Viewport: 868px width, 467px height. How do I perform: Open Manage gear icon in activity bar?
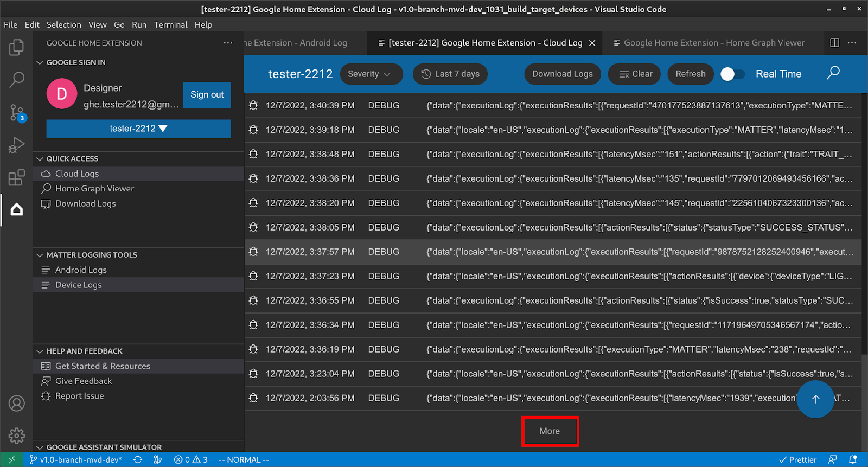(x=16, y=436)
